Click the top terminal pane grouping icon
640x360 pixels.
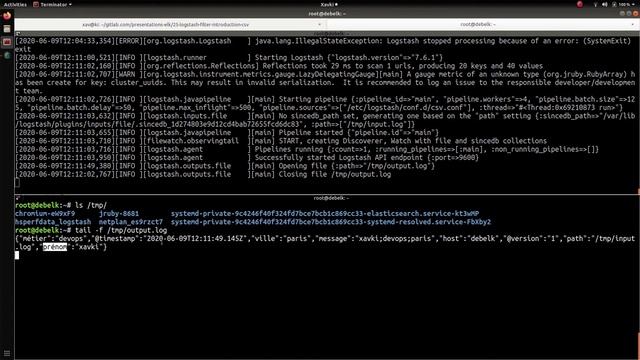[18, 34]
